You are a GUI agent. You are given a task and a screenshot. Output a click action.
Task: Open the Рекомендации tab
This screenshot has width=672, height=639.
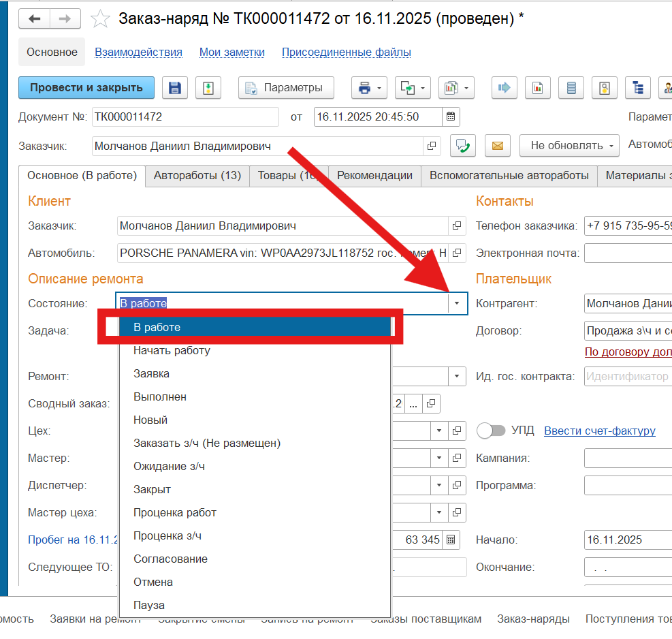374,175
